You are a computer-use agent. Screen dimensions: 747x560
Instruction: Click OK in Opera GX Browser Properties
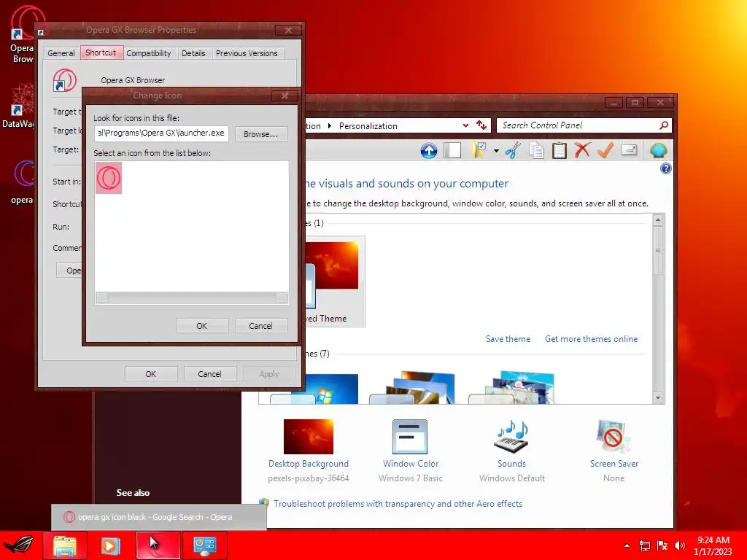(150, 374)
